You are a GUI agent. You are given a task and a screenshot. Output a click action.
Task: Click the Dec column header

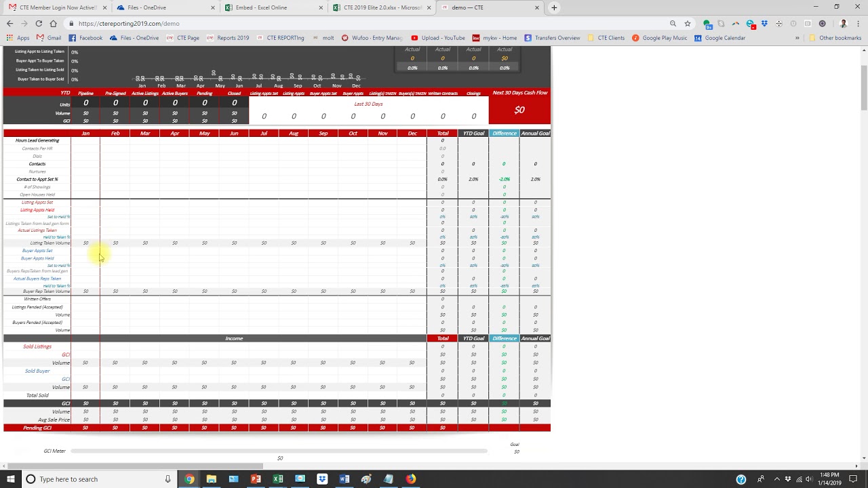(412, 134)
